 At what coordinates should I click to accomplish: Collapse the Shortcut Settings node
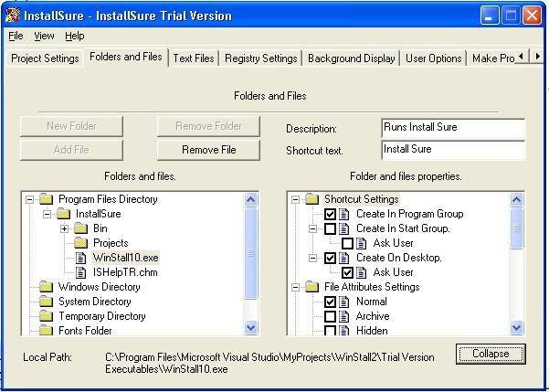pos(295,200)
